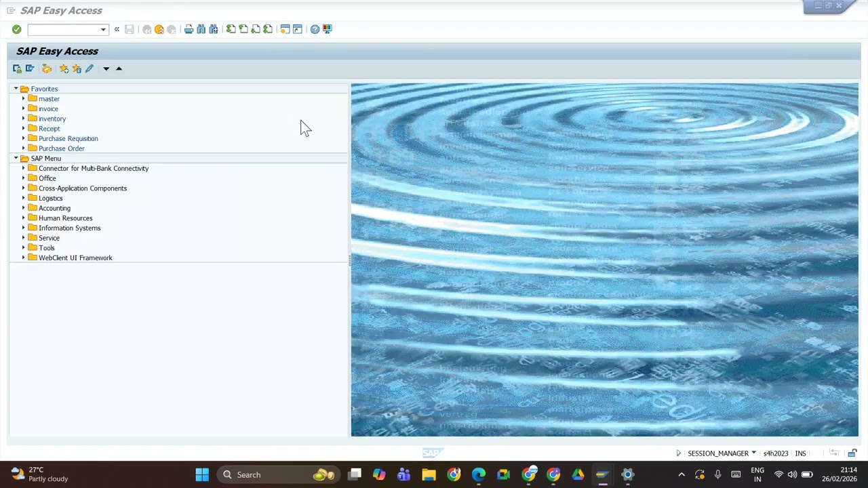Select the Service tree item
868x488 pixels.
49,238
